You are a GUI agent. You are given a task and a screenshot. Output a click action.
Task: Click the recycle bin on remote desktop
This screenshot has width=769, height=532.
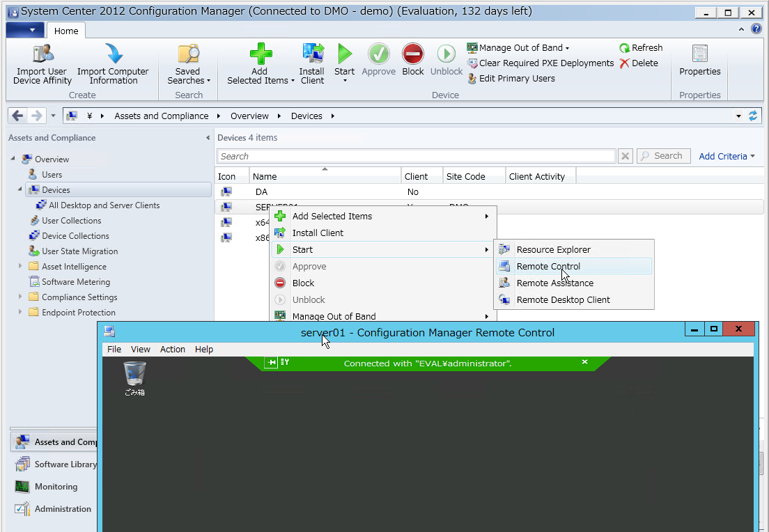point(134,379)
